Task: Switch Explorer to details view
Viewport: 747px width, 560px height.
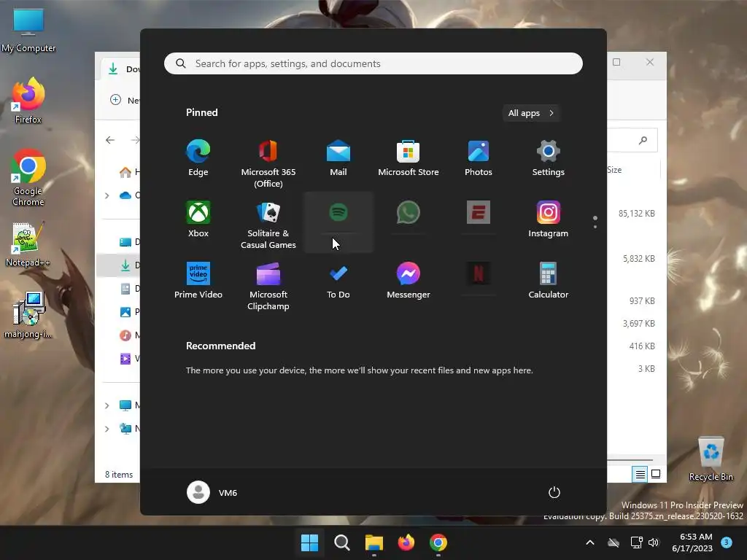Action: [x=640, y=474]
